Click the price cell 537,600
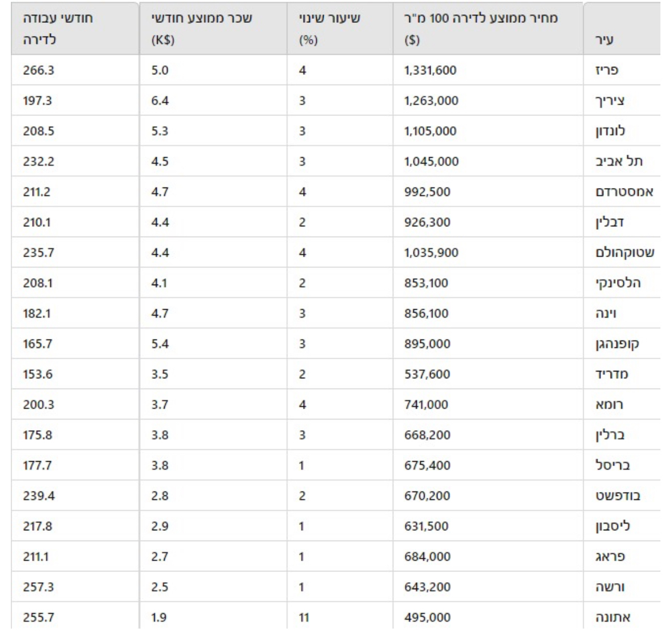 [427, 374]
